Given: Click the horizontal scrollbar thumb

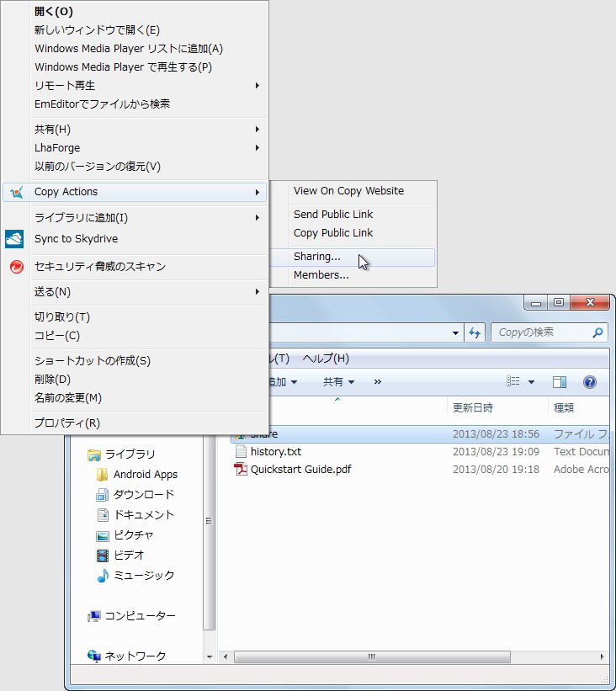Looking at the screenshot, I should tap(372, 656).
